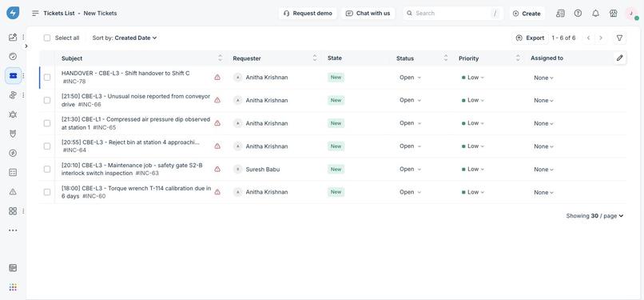Open the four-squares apps icon in sidebar
Image resolution: width=644 pixels, height=300 pixels.
(x=13, y=211)
